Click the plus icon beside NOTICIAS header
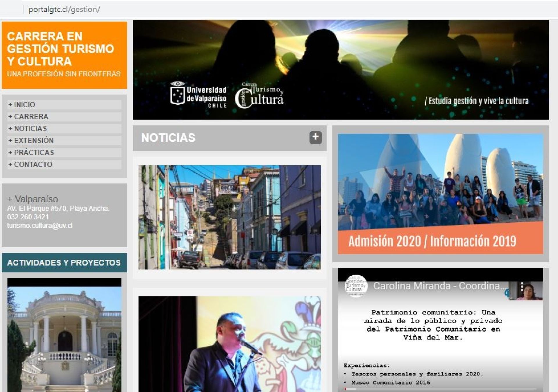The width and height of the screenshot is (558, 392). click(x=315, y=137)
